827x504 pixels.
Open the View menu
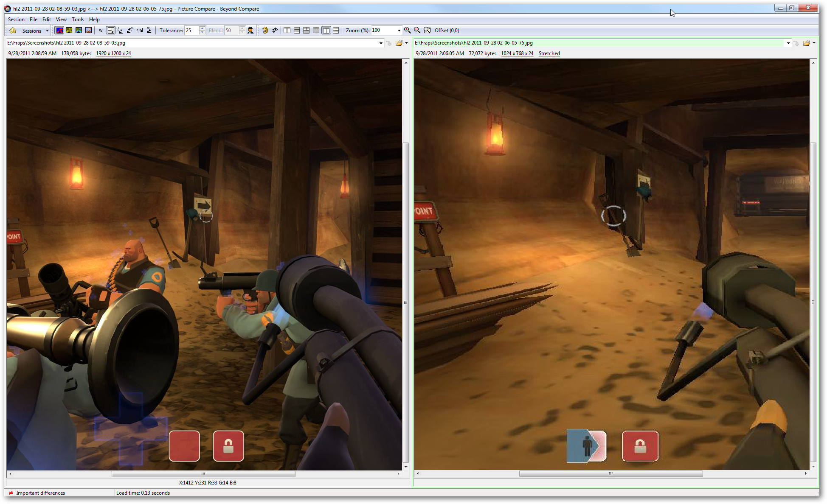click(x=61, y=20)
